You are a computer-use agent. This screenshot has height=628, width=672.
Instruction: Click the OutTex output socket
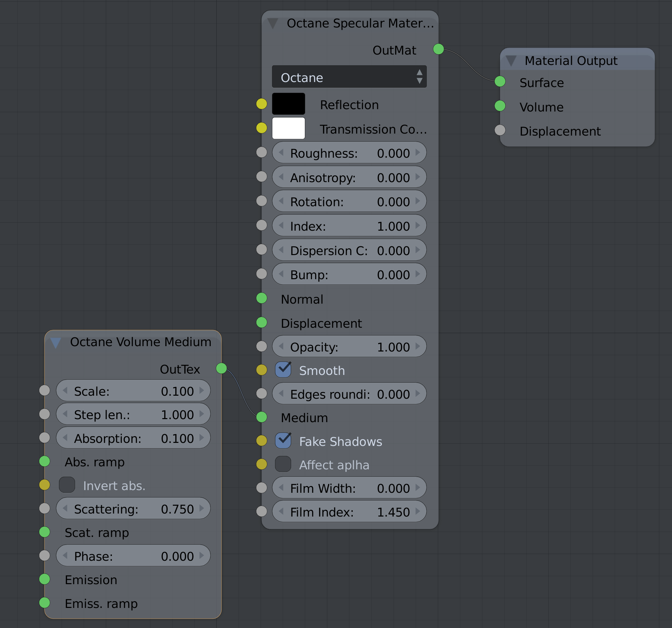(x=221, y=368)
